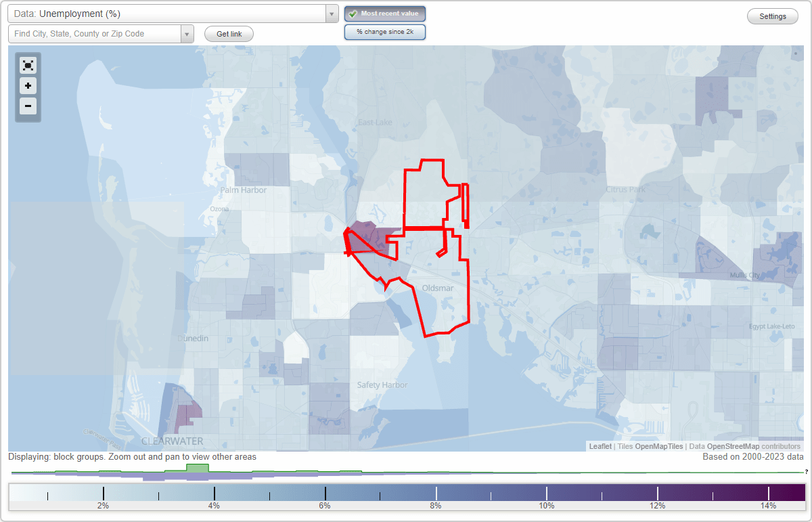Open the Settings panel
812x522 pixels.
coord(772,16)
